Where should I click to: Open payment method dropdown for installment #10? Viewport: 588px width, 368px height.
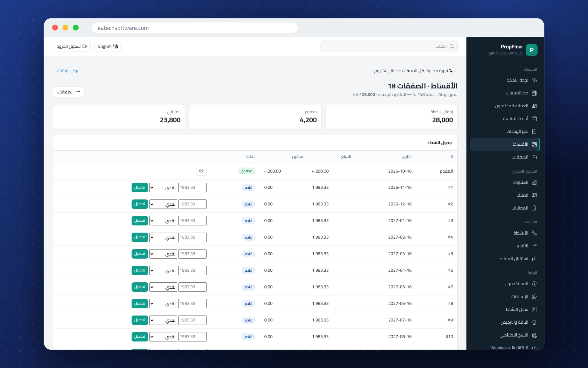pyautogui.click(x=163, y=337)
